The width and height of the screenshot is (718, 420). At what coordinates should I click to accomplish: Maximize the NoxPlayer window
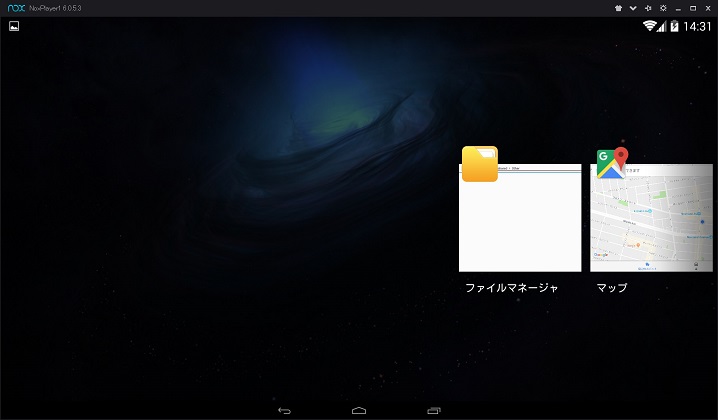pyautogui.click(x=692, y=8)
